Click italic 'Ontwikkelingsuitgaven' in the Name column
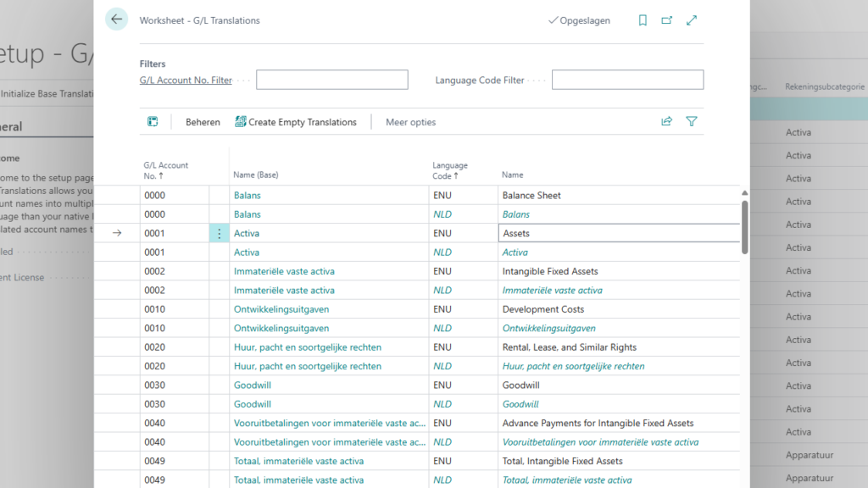 [x=549, y=328]
